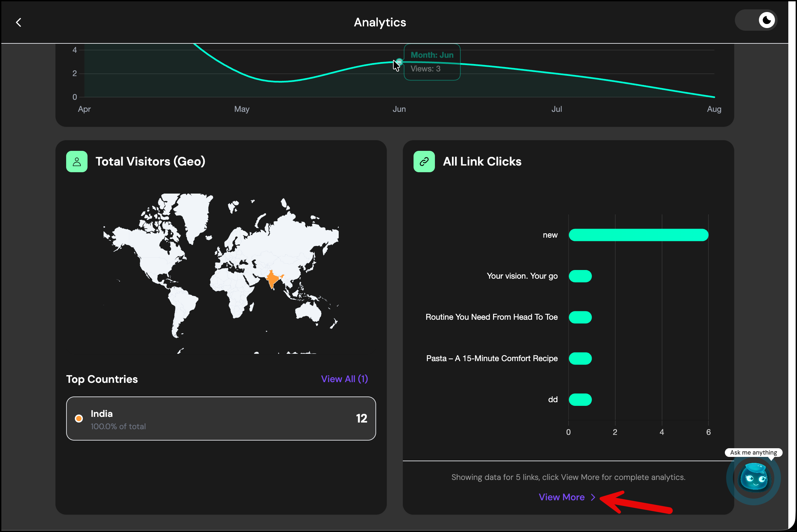The width and height of the screenshot is (797, 532).
Task: Click the 'dd' link bar
Action: click(580, 400)
